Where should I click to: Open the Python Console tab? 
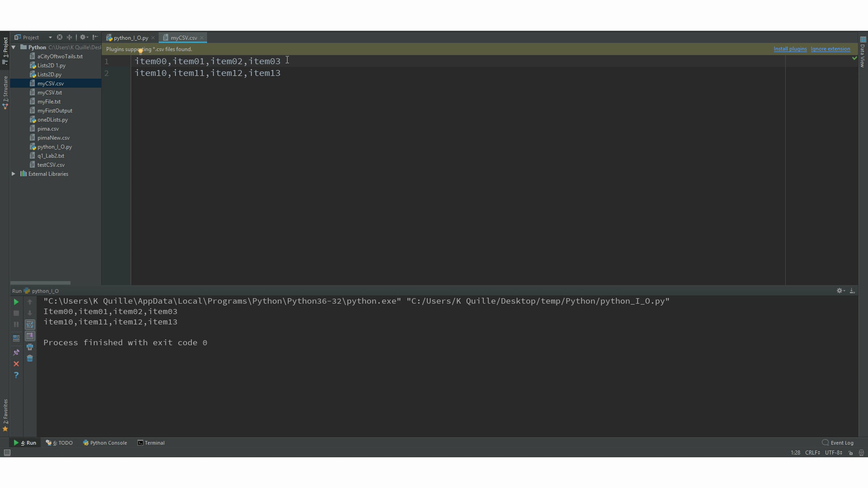(105, 443)
